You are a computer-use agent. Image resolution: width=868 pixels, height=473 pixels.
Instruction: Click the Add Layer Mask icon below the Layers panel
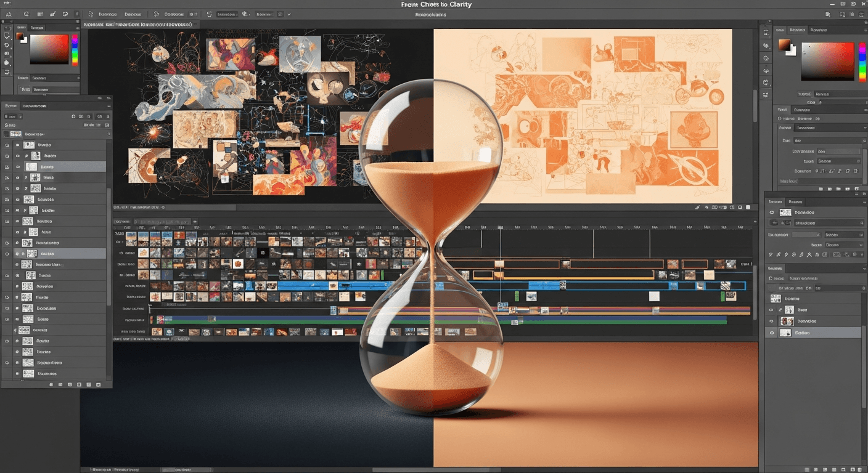click(x=62, y=384)
